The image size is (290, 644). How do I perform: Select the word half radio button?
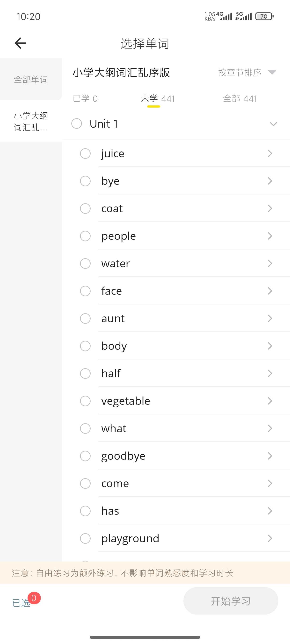coord(85,374)
